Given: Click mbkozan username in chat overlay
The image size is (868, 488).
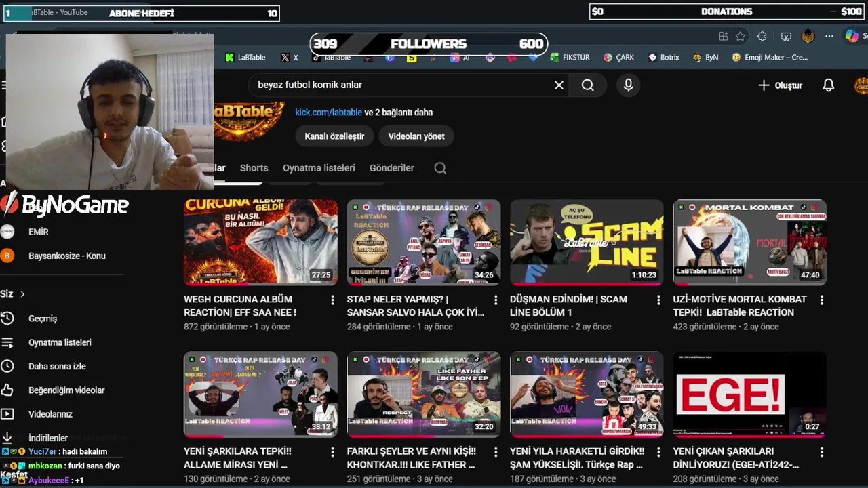Looking at the screenshot, I should point(45,466).
